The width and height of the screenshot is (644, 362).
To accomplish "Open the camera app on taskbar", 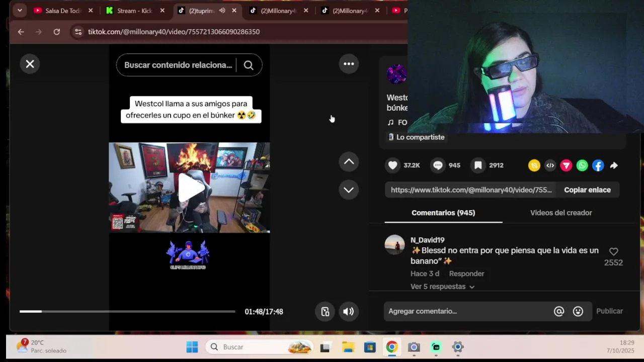I will [414, 347].
